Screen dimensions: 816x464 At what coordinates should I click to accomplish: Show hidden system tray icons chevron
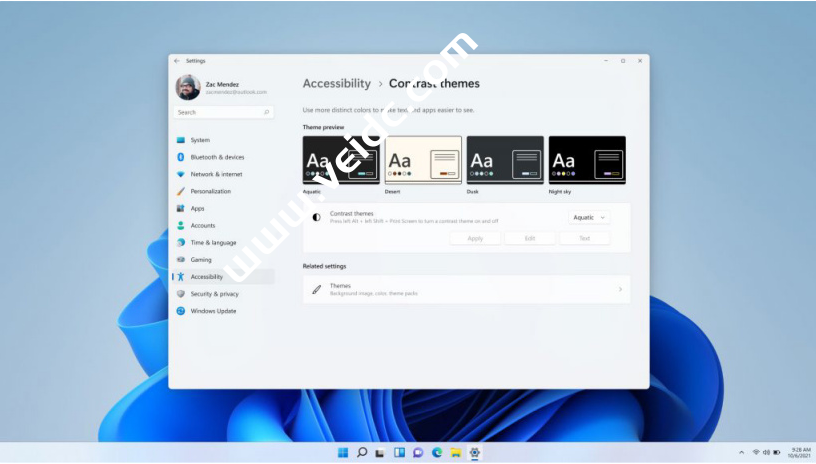pyautogui.click(x=741, y=453)
